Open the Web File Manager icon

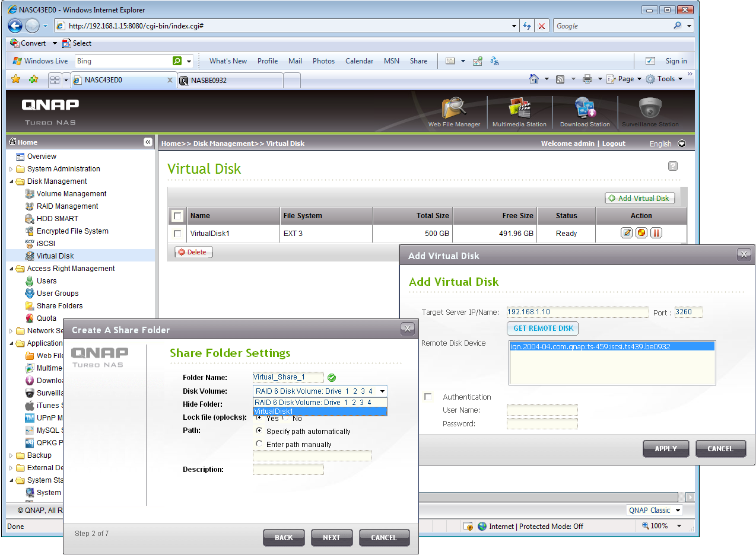454,111
